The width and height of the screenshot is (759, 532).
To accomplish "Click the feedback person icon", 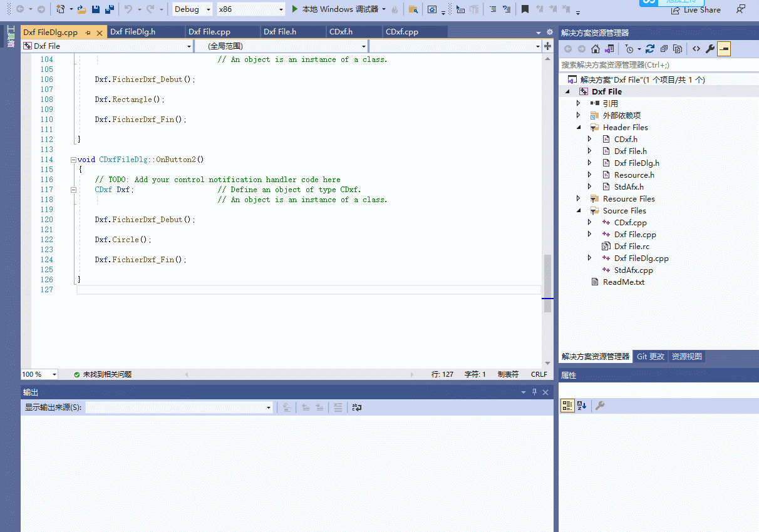I will click(741, 9).
